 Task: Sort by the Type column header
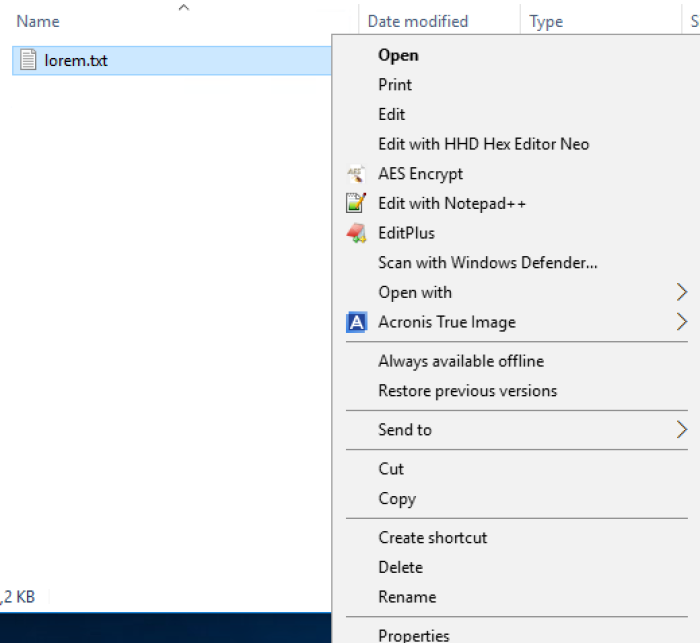coord(546,21)
